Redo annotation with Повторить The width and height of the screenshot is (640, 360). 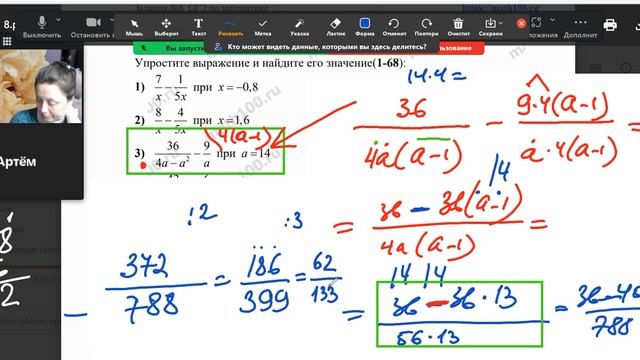[x=426, y=27]
